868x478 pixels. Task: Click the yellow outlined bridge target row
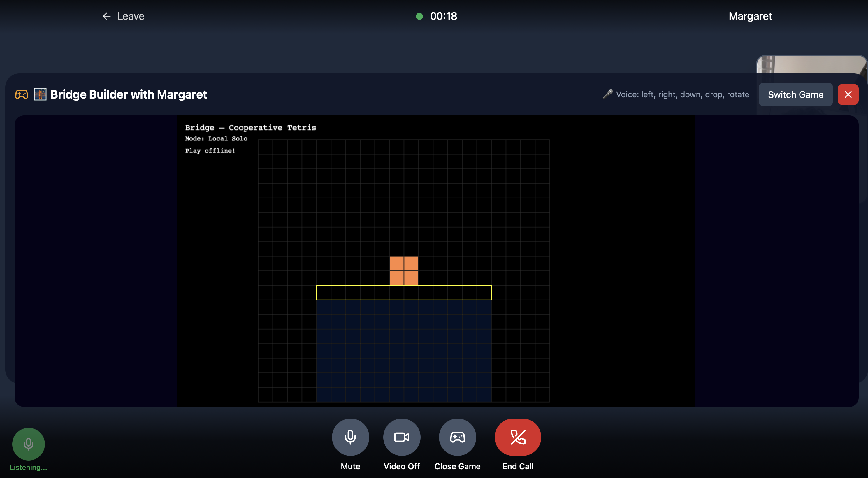pos(404,293)
